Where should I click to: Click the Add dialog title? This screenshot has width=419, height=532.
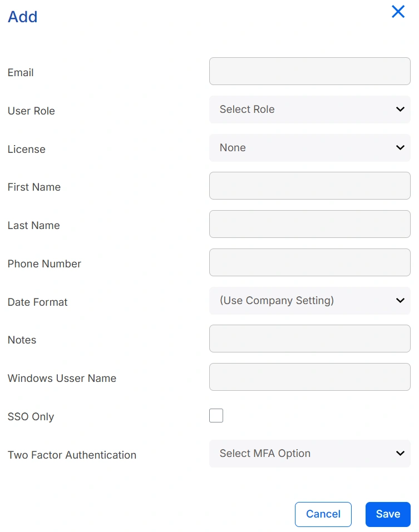pos(22,17)
